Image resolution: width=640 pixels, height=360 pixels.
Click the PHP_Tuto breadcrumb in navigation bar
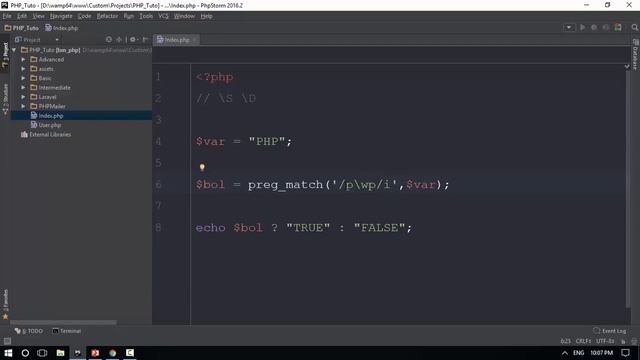21,28
